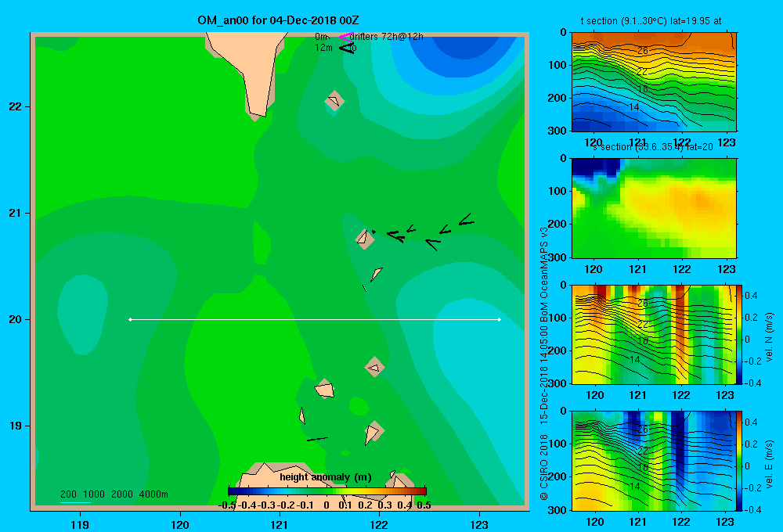Screen dimensions: 783x532
Task: Click the diamond island below the white line
Action: pyautogui.click(x=374, y=367)
